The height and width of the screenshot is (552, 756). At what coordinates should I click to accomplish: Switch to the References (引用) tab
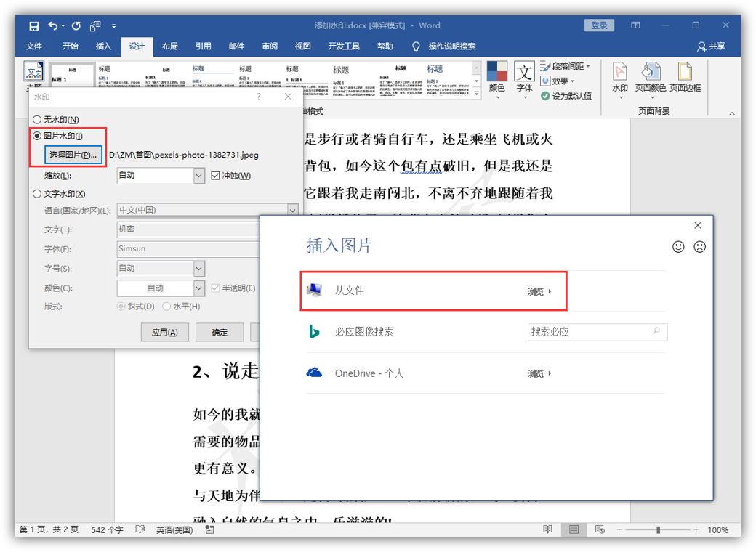coord(203,46)
